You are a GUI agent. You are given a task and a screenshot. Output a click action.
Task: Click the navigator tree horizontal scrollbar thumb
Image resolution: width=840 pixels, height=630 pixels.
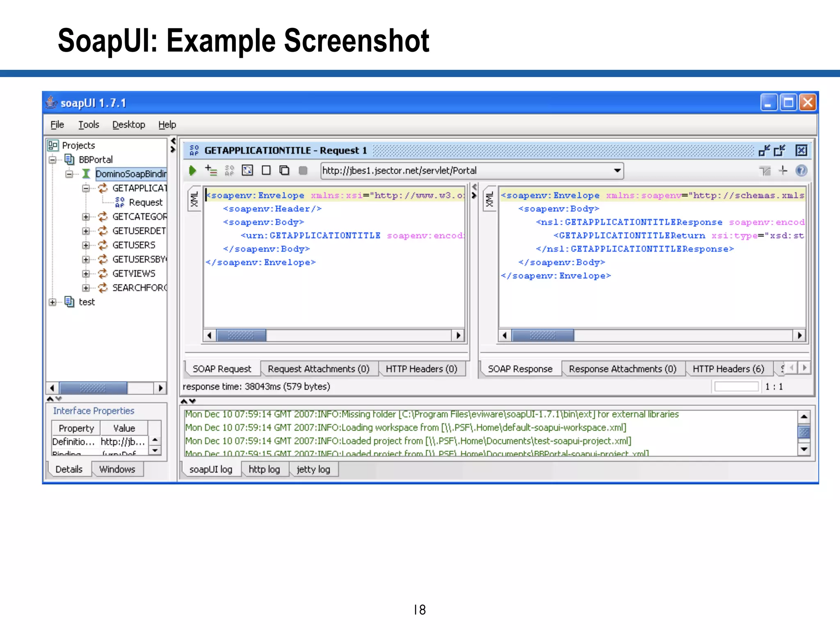coord(93,388)
